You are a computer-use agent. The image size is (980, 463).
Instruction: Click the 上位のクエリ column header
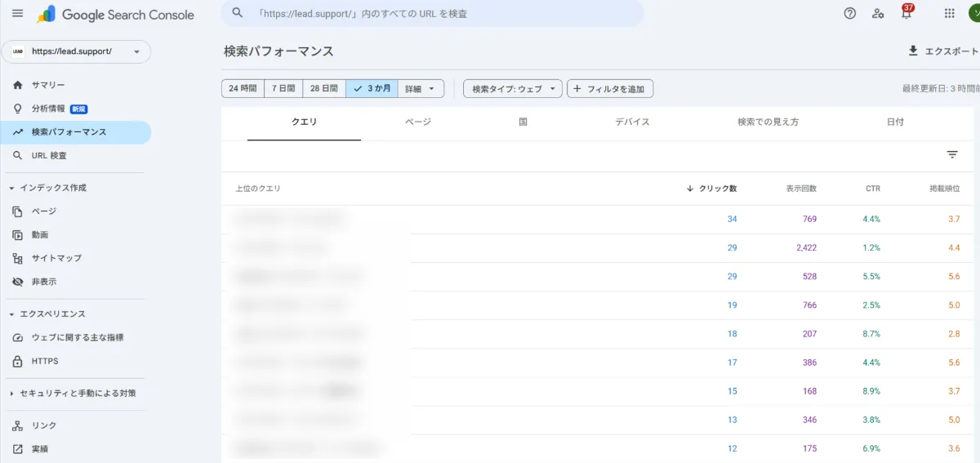click(x=258, y=189)
